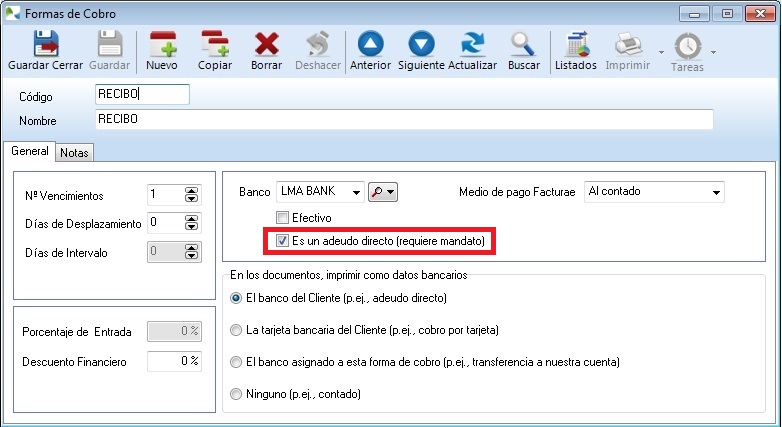This screenshot has width=782, height=427.
Task: Select El banco del Cliente radio option
Action: [235, 298]
